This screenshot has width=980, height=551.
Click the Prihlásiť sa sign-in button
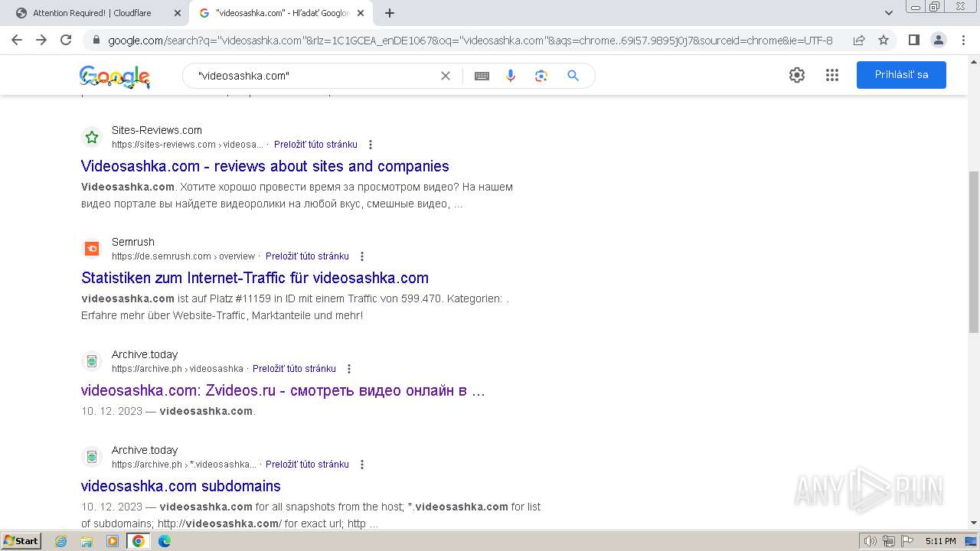pyautogui.click(x=901, y=75)
